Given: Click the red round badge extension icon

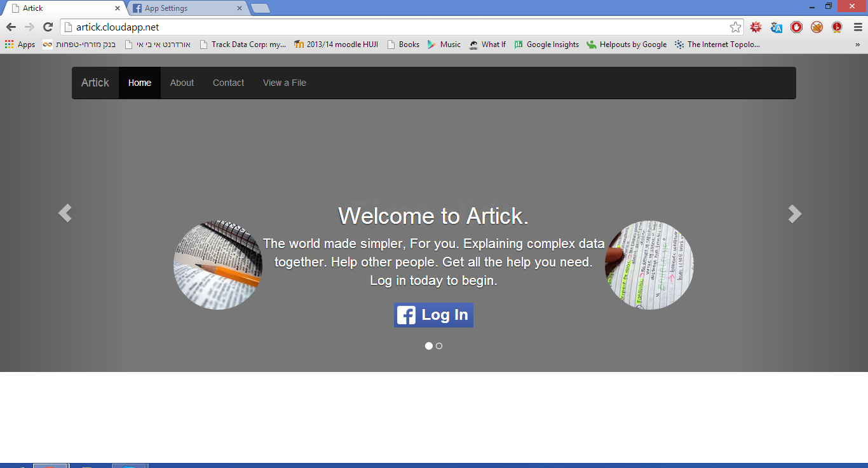Looking at the screenshot, I should 837,27.
